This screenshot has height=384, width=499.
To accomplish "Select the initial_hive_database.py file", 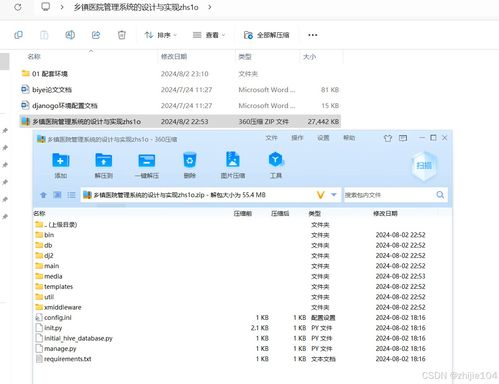I will 74,338.
